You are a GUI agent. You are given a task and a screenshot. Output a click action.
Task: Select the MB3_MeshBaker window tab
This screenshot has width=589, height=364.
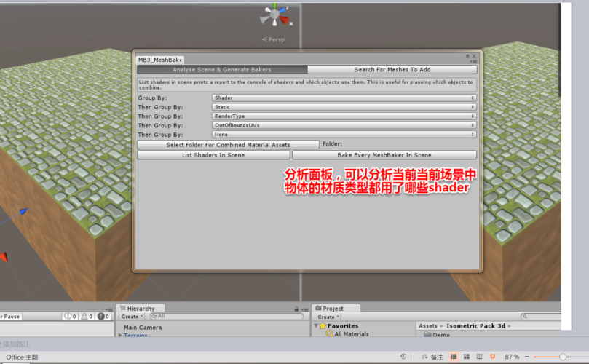coord(159,60)
